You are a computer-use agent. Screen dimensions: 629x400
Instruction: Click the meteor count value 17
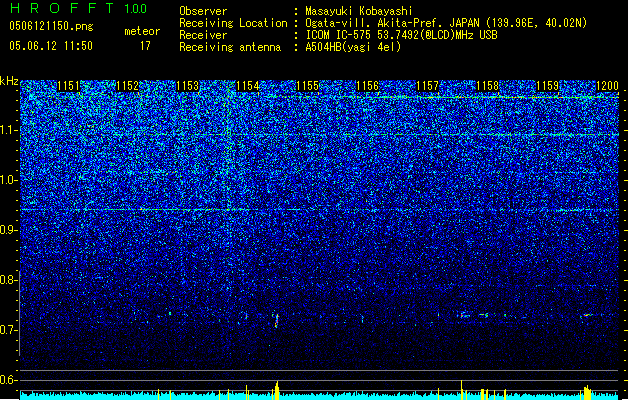pyautogui.click(x=145, y=46)
